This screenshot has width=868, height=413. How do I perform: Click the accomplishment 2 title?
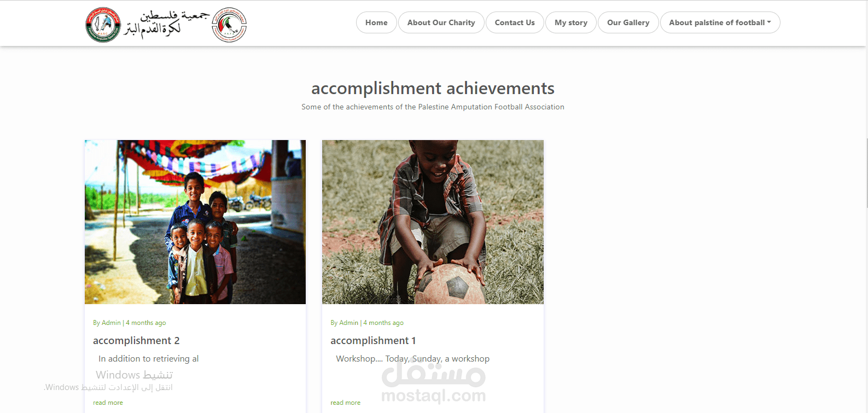pyautogui.click(x=136, y=340)
